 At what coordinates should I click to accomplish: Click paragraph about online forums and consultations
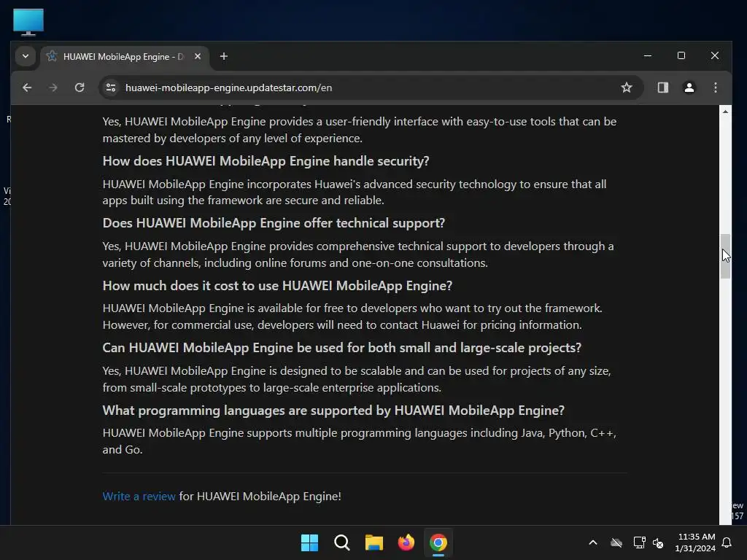358,254
